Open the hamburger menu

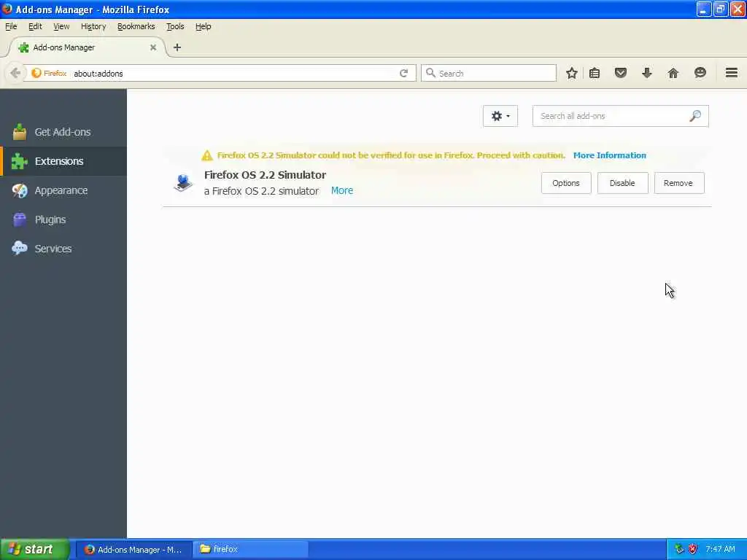[731, 73]
